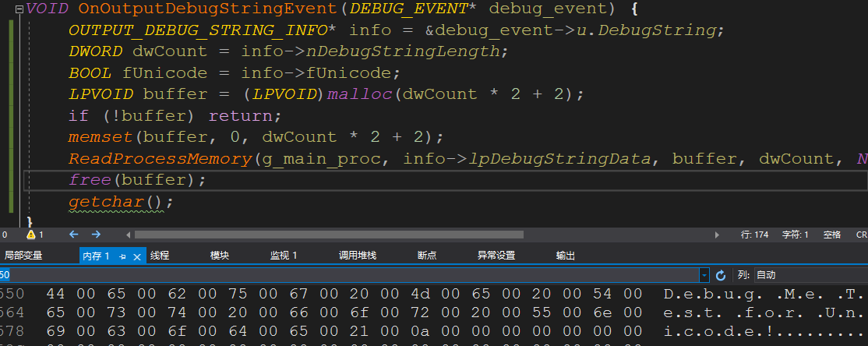868x346 pixels.
Task: Open the memory address history dropdown
Action: [x=704, y=275]
